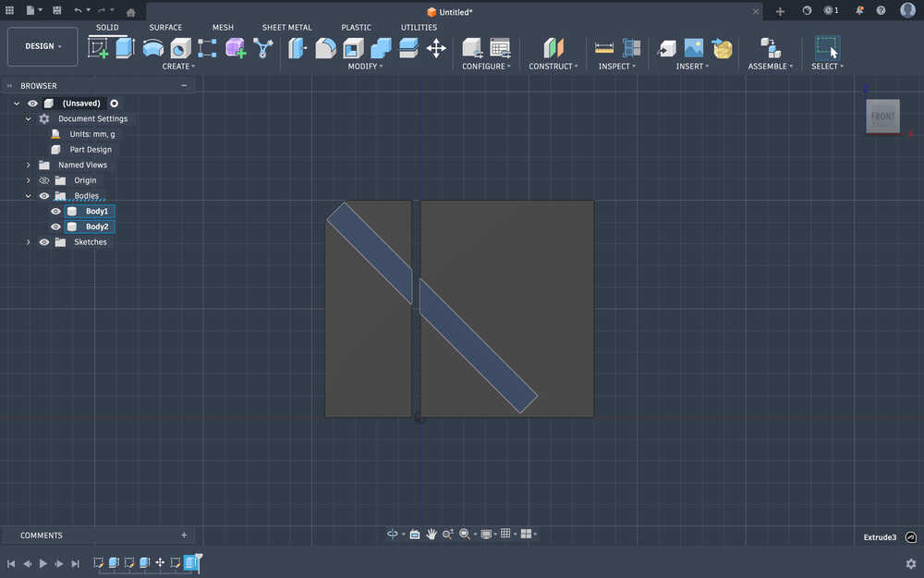Click the Insert Canvas image icon
The image size is (924, 578).
(x=694, y=48)
